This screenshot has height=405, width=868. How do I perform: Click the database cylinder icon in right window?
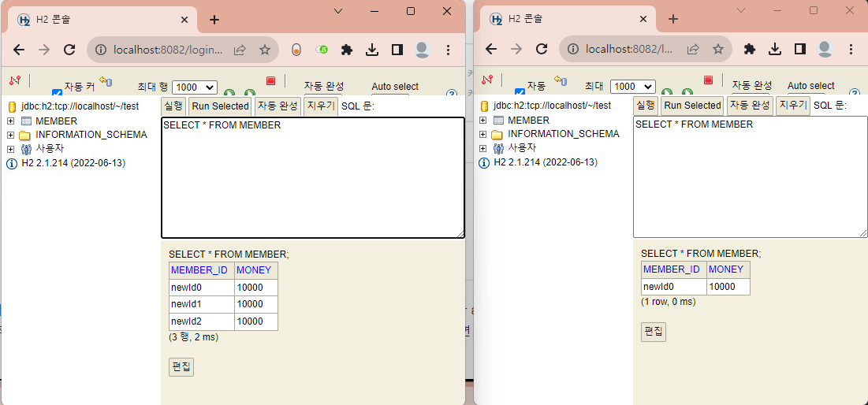coord(484,106)
